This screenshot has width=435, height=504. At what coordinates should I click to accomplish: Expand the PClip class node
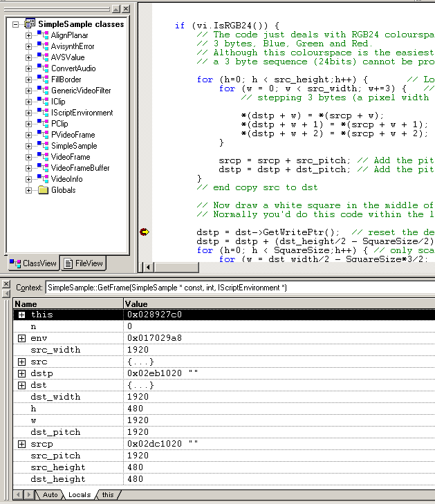28,124
